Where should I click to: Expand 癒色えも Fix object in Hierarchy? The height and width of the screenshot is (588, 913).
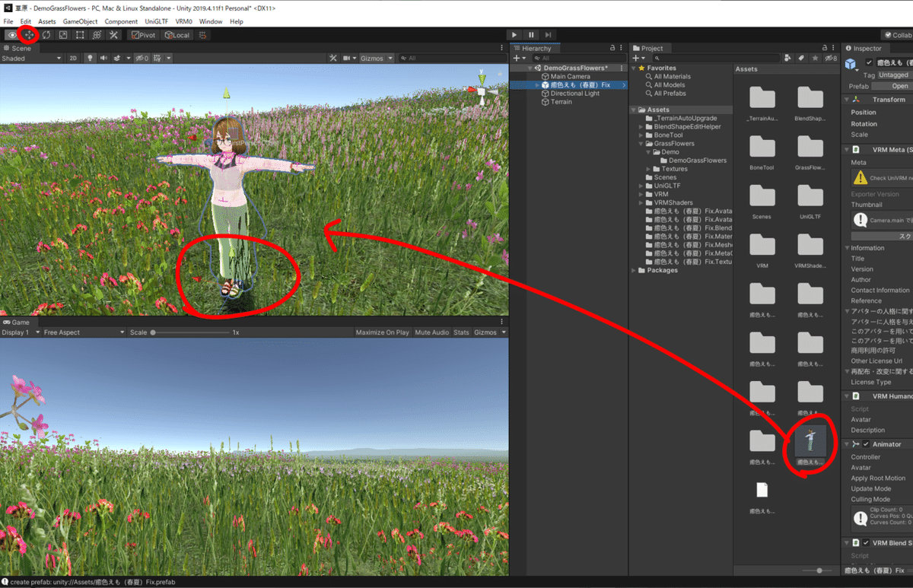(x=537, y=85)
